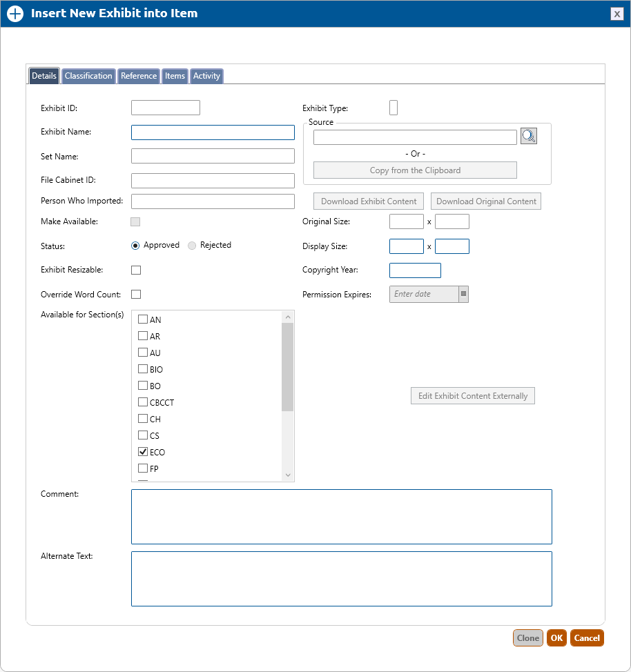
Task: Click inside the Alternate Text box
Action: (341, 579)
